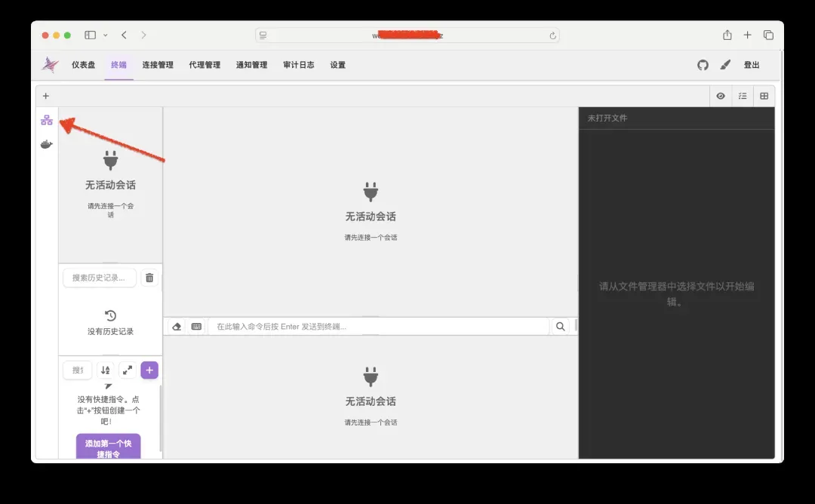815x504 pixels.
Task: Open the quick command sort order dropdown
Action: [106, 370]
